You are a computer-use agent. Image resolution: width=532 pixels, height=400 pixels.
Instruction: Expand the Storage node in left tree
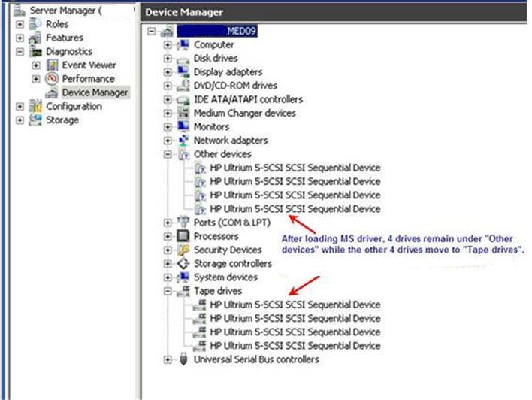20,120
